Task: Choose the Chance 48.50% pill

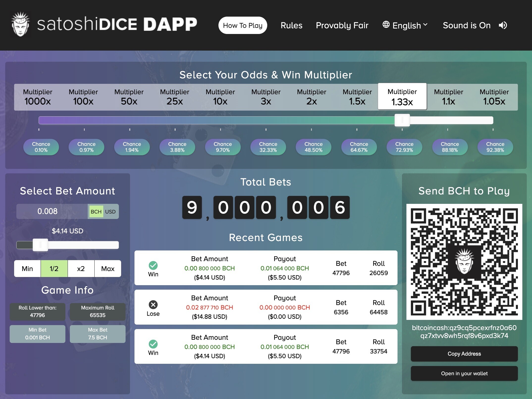Action: [x=314, y=147]
